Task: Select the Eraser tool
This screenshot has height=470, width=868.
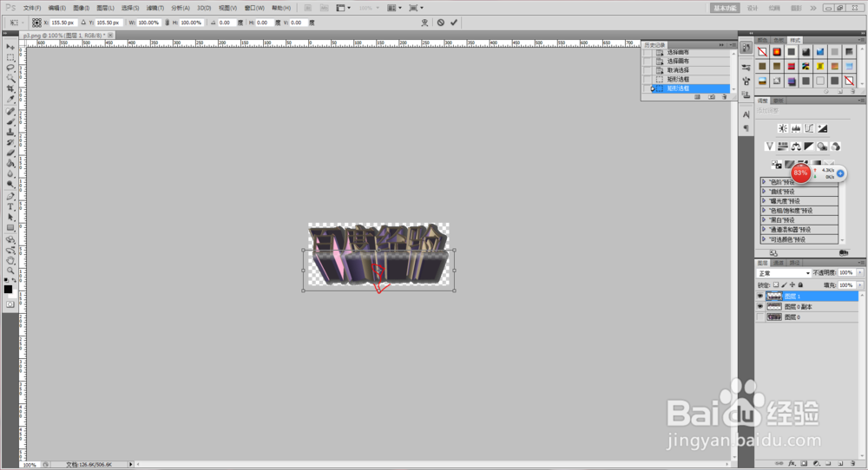Action: [10, 153]
